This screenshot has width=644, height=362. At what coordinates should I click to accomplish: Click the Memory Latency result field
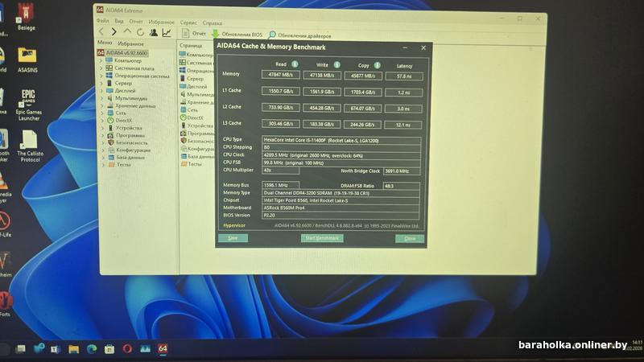coord(404,76)
